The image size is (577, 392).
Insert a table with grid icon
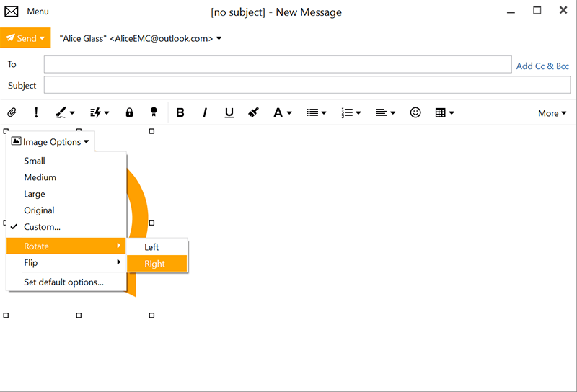[x=440, y=112]
